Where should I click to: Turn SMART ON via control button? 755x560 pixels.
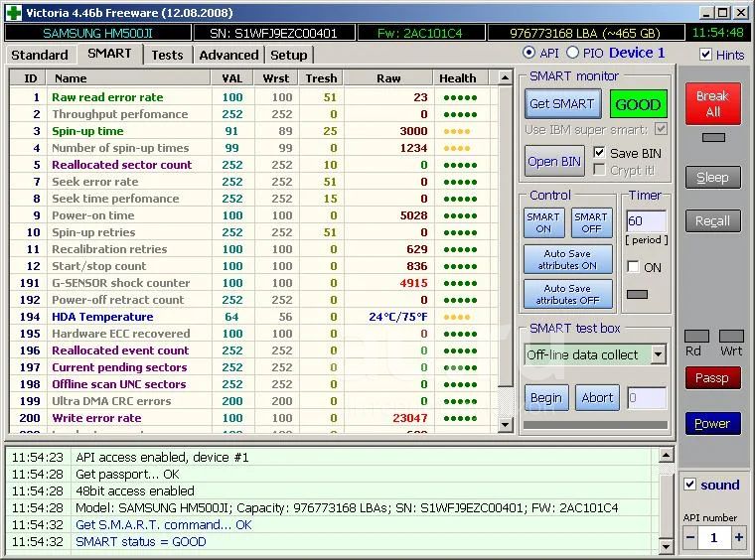pyautogui.click(x=543, y=222)
